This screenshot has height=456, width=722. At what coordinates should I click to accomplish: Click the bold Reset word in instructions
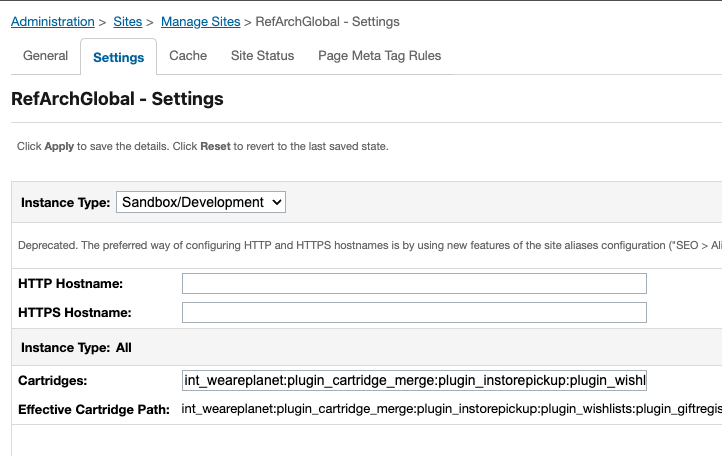[x=215, y=146]
